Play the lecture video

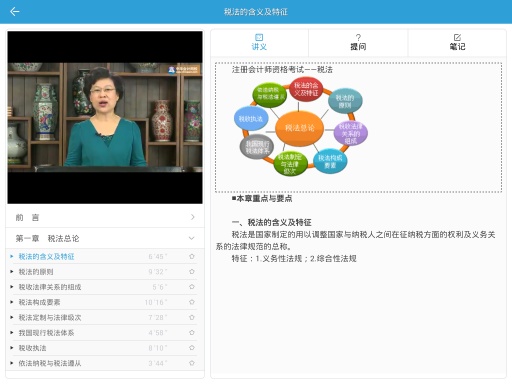click(x=105, y=117)
